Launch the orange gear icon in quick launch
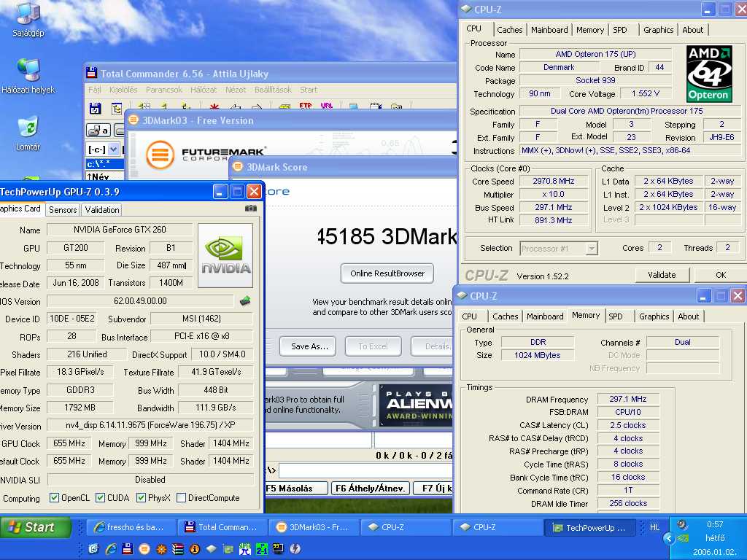Image resolution: width=747 pixels, height=560 pixels. [x=161, y=549]
